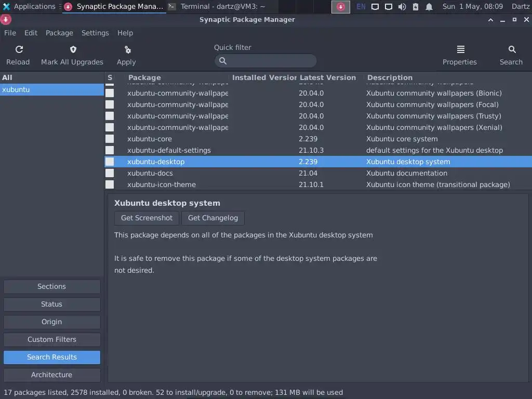Toggle the status checkbox for xubuntu-desktop
Viewport: 532px width, 399px height.
pos(110,162)
